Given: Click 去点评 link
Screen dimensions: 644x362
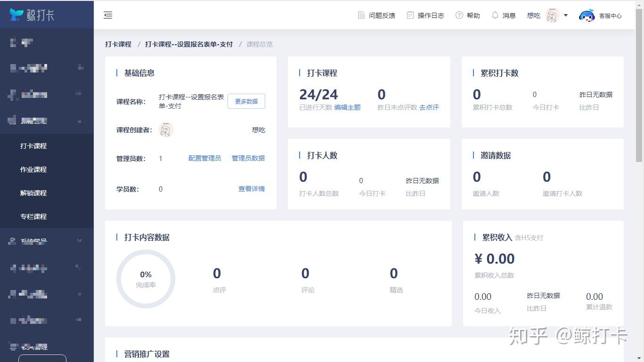Looking at the screenshot, I should pyautogui.click(x=429, y=107).
